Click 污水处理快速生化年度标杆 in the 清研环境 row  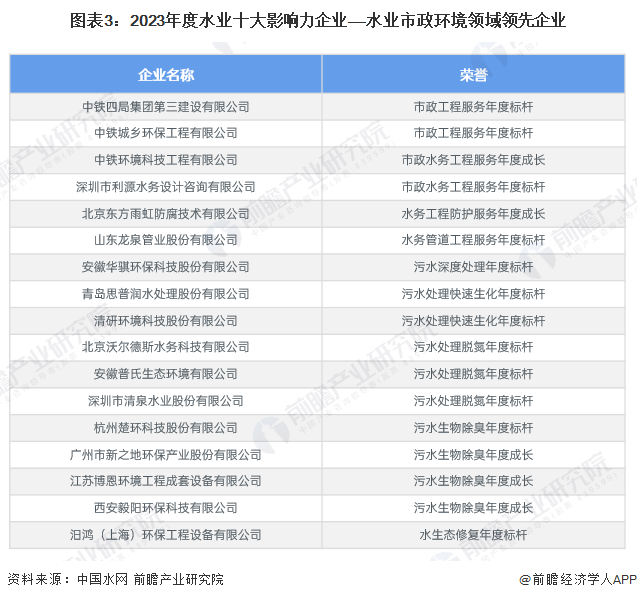click(x=473, y=321)
